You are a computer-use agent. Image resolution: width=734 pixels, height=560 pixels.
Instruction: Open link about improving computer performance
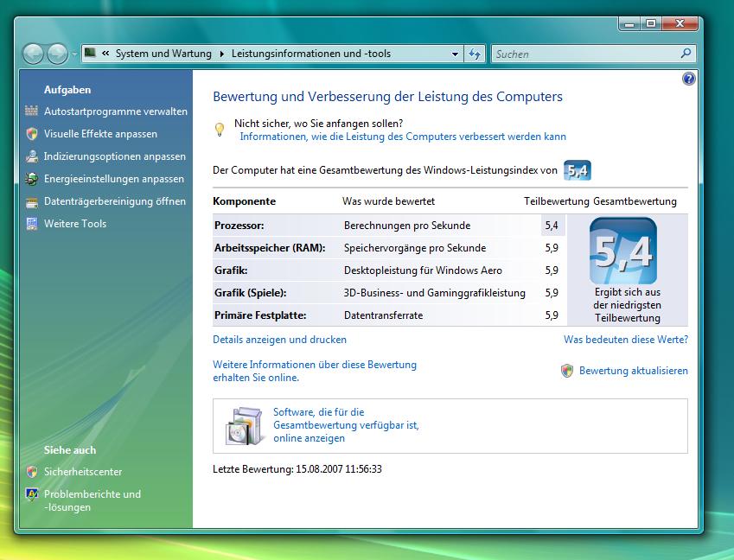coord(403,137)
